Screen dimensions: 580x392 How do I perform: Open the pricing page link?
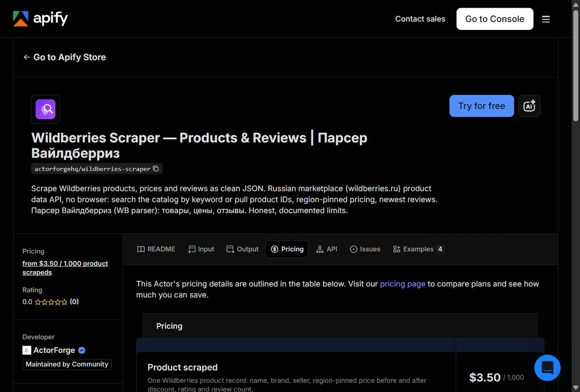pyautogui.click(x=403, y=284)
